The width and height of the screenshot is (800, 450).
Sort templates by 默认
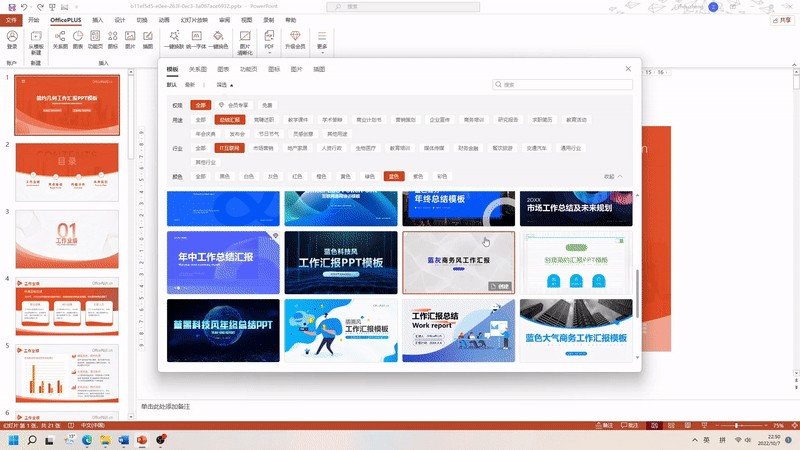[x=172, y=85]
